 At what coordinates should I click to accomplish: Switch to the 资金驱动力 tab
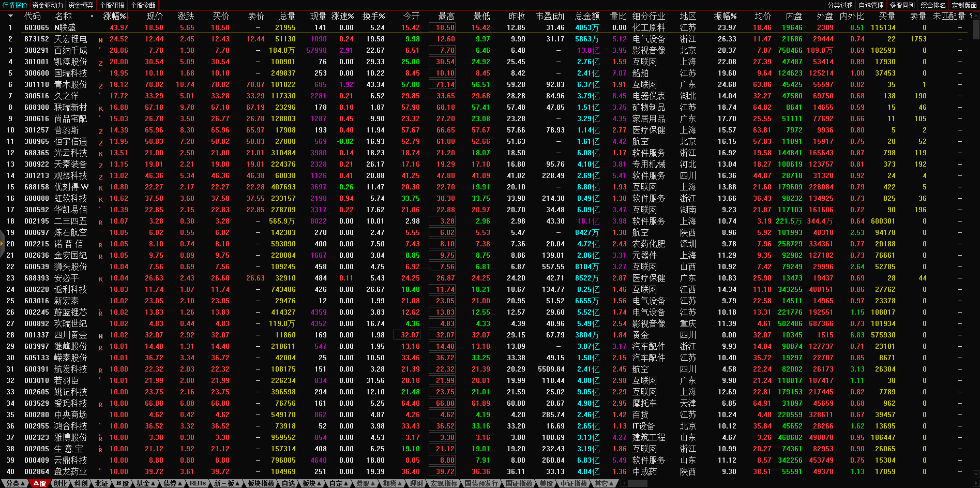[48, 5]
